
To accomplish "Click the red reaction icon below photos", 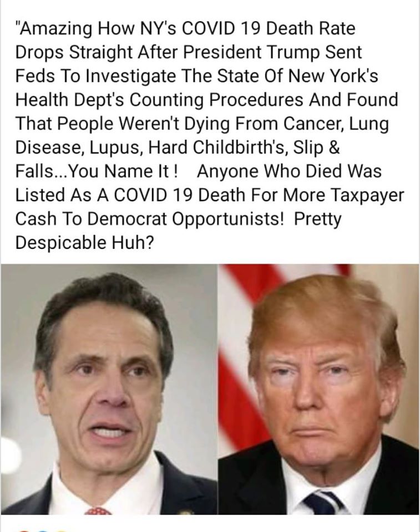I will pos(24,530).
